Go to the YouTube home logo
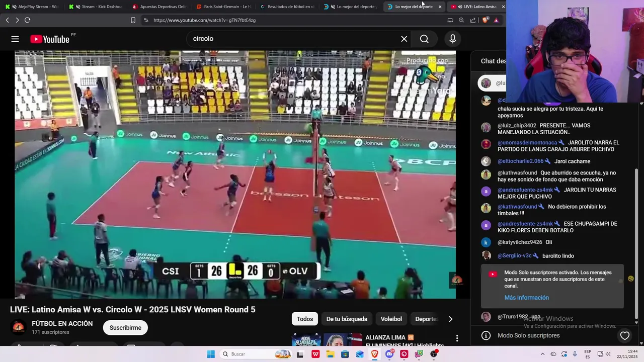Screen dimensions: 644x362 click(x=50, y=39)
